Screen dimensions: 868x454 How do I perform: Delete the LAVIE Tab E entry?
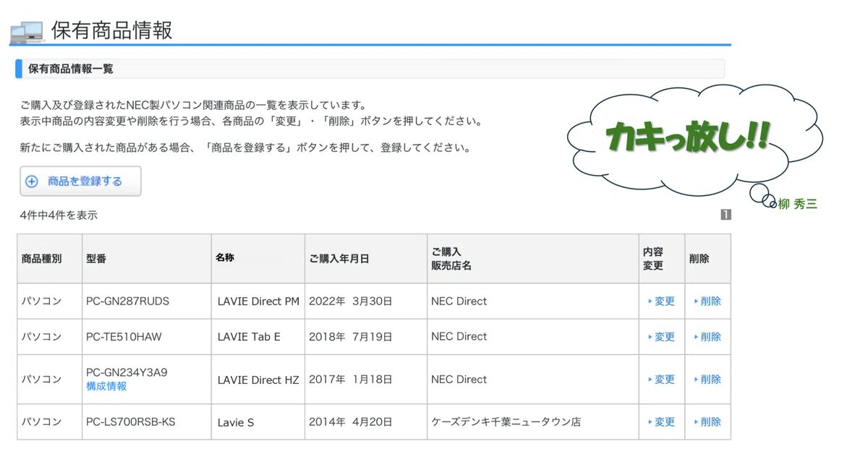tap(708, 337)
